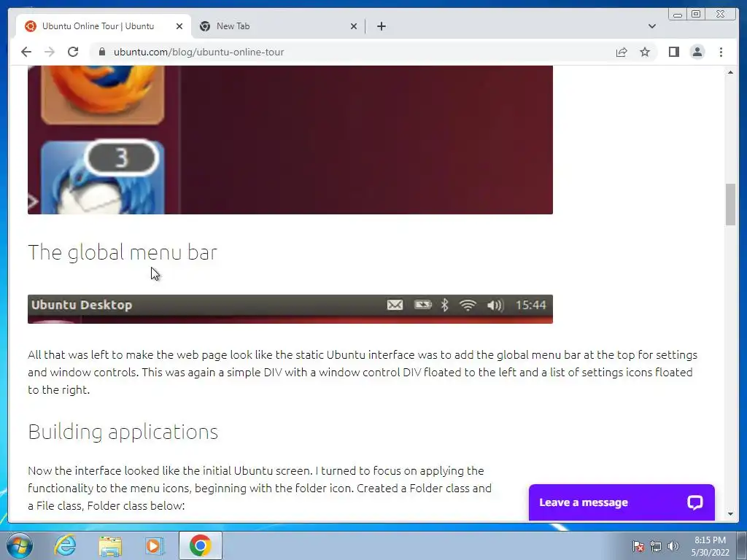Bookmark this page with the star
The image size is (747, 560).
click(645, 52)
